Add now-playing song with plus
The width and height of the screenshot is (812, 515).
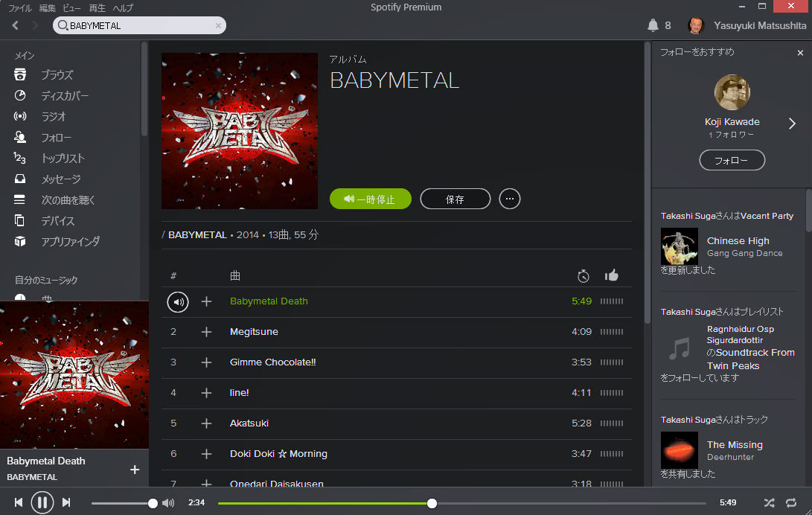[x=135, y=470]
